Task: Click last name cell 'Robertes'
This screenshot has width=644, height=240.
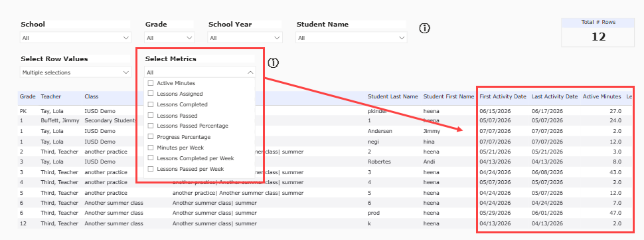Action: [x=378, y=162]
